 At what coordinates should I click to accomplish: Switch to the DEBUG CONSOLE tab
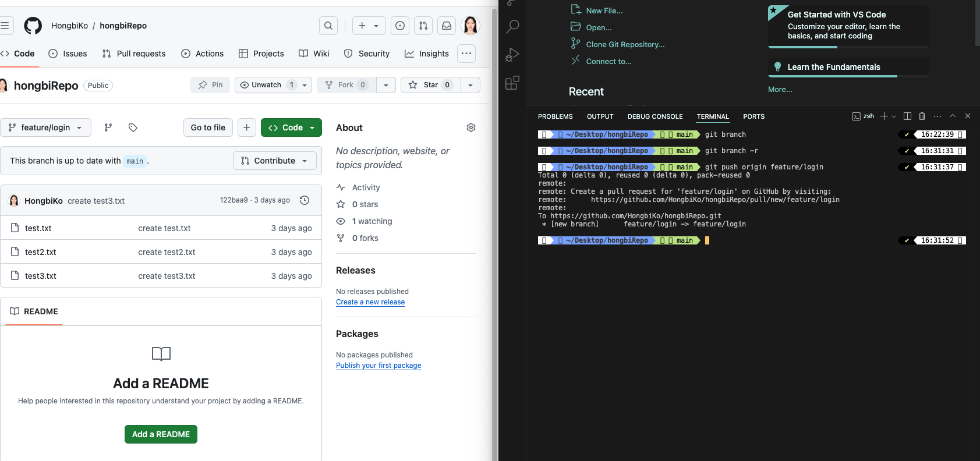655,116
